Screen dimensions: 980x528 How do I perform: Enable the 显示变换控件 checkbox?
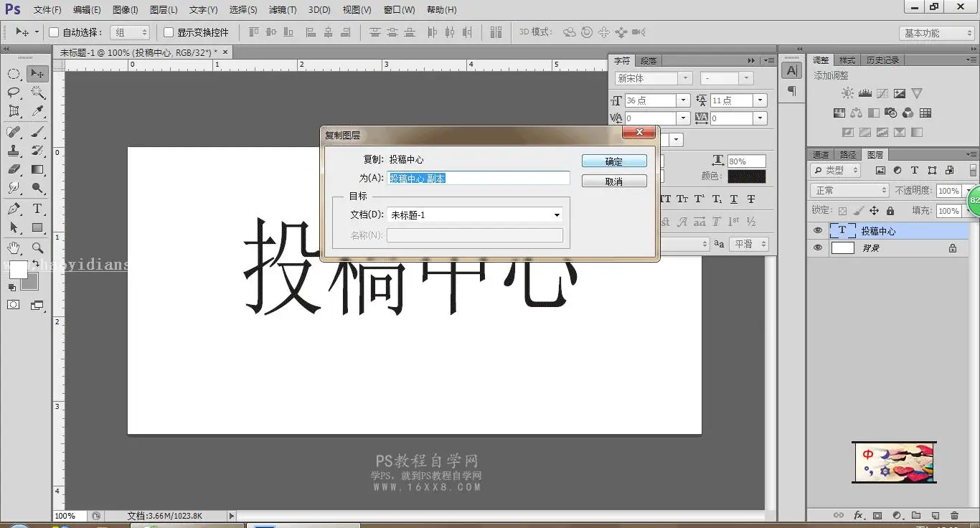point(169,32)
